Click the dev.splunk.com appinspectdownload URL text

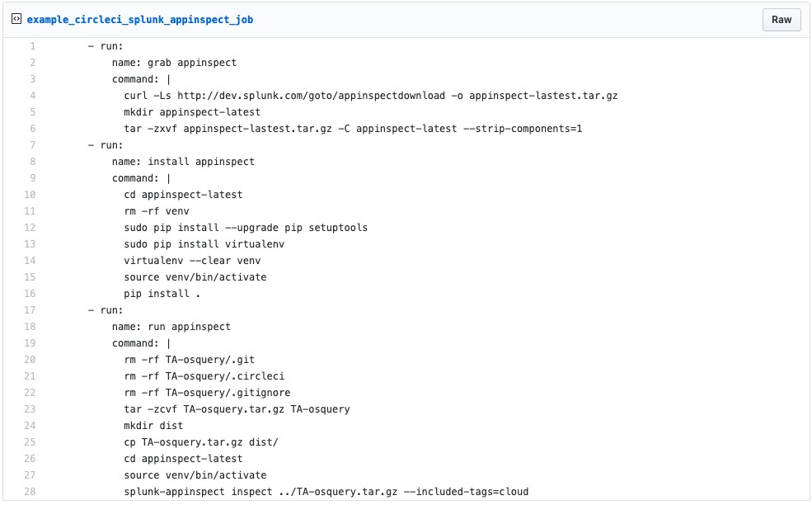pos(311,96)
